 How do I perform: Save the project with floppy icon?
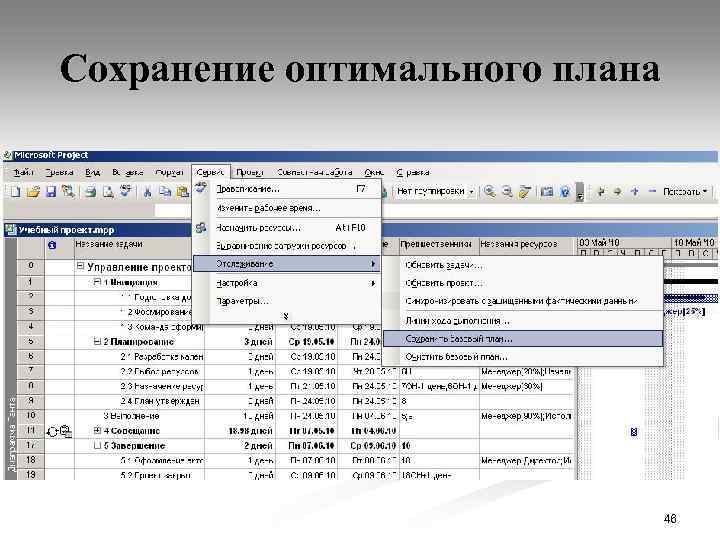coord(51,191)
